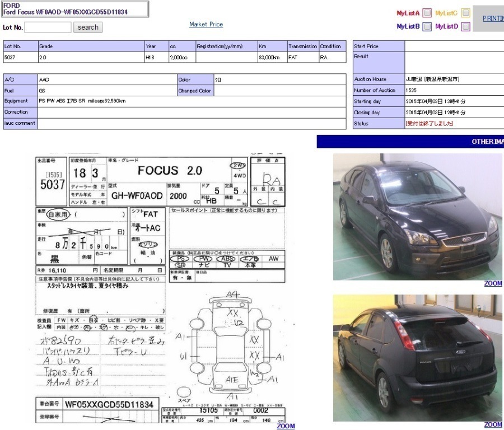
Task: Click the red Status message text
Action: click(429, 123)
